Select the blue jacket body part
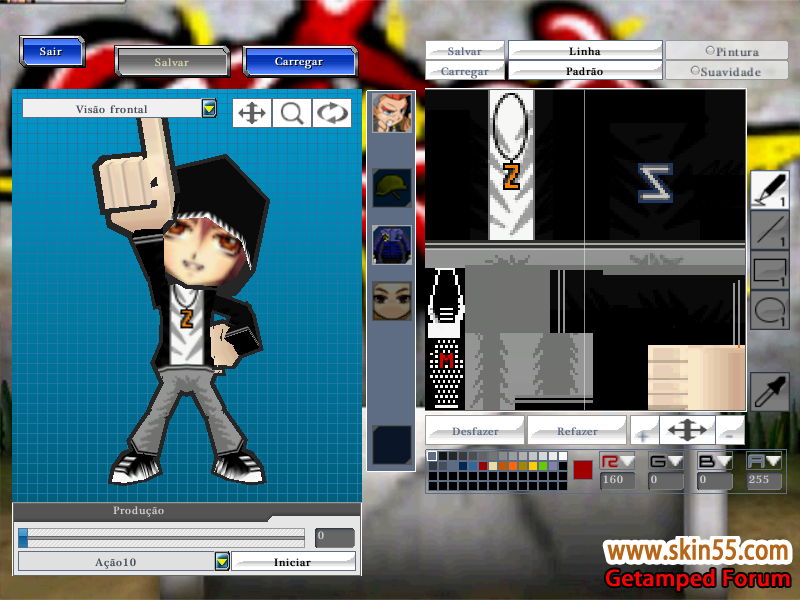800x600 pixels. (392, 245)
